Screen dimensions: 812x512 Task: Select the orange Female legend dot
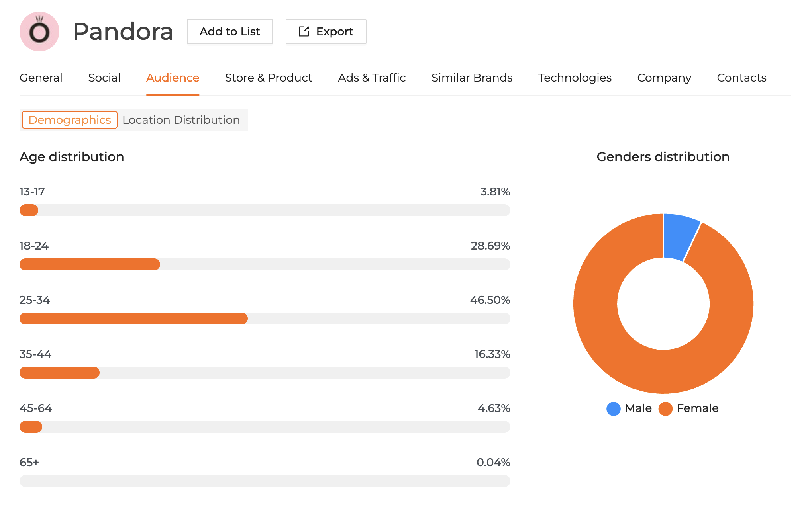(x=665, y=408)
